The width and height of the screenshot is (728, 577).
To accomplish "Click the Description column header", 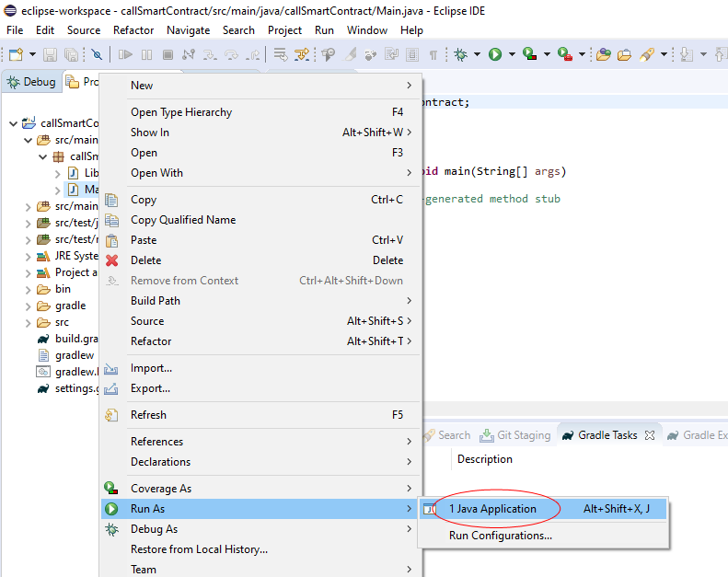I will coord(485,459).
